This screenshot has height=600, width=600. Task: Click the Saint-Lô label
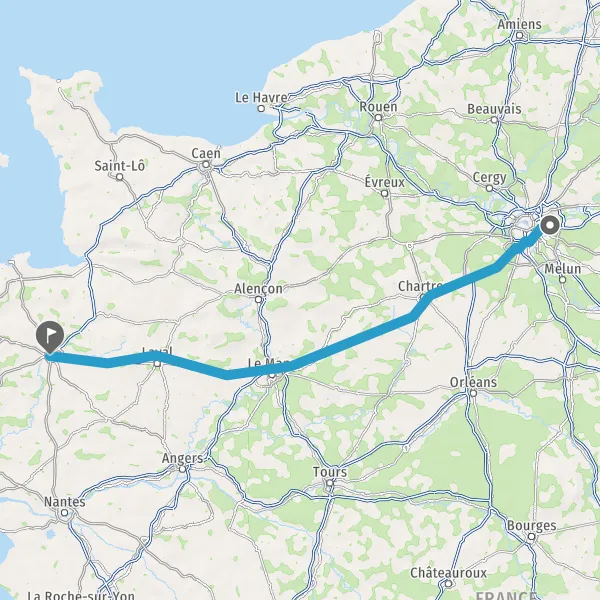(119, 166)
